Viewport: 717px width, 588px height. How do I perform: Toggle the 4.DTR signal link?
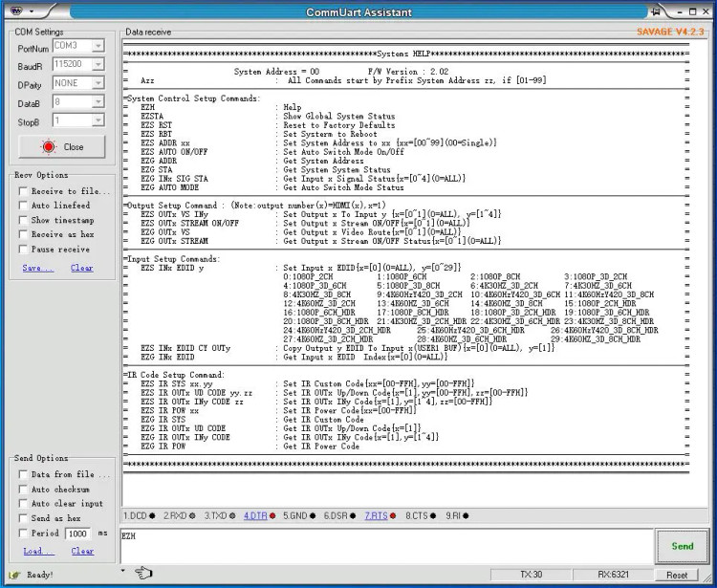tap(255, 515)
